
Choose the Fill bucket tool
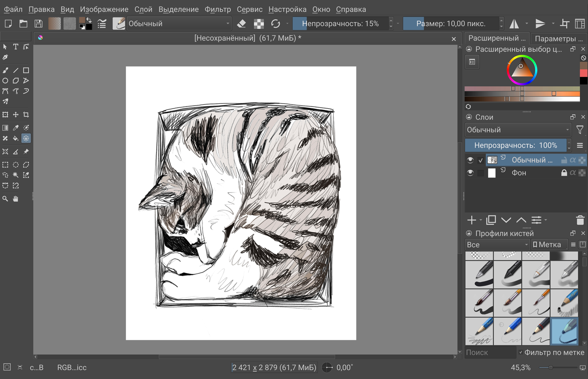(15, 138)
